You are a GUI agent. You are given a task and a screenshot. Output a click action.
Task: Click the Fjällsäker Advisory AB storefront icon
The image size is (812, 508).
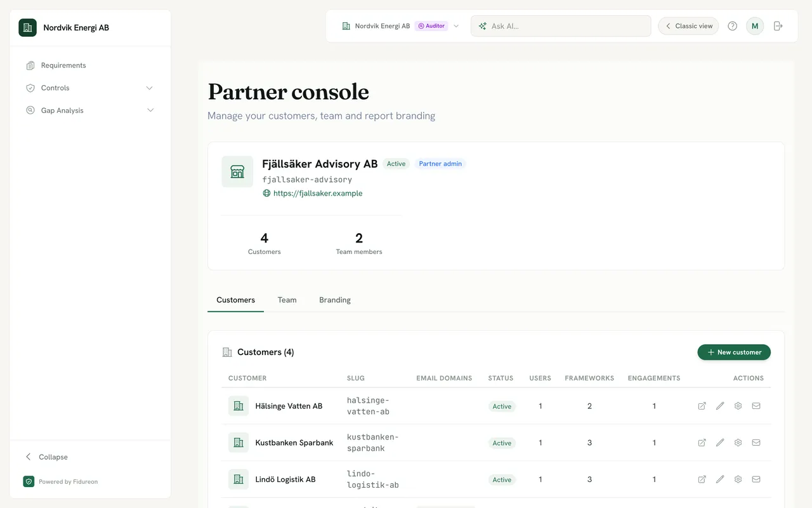tap(237, 171)
